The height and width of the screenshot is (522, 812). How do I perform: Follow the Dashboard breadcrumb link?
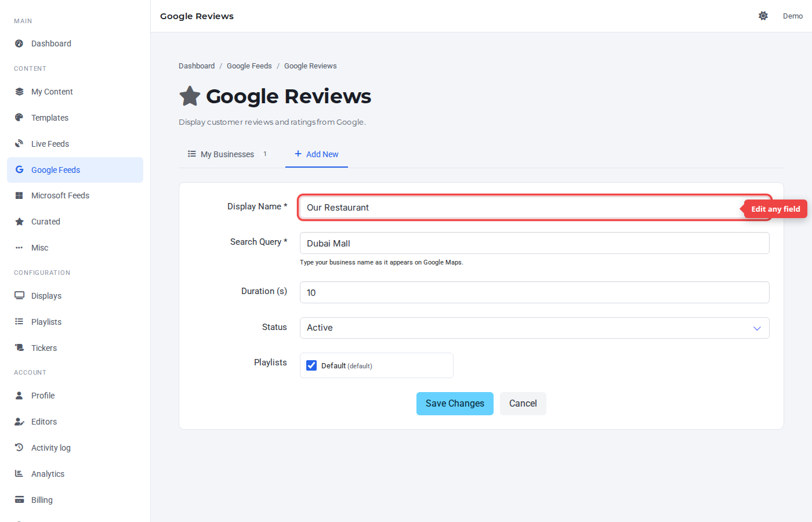coord(197,66)
